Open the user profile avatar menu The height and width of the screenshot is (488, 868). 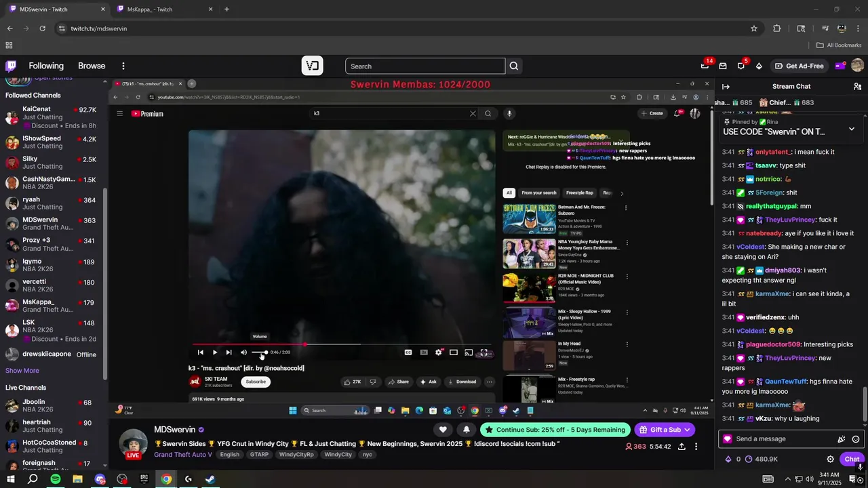[x=857, y=66]
